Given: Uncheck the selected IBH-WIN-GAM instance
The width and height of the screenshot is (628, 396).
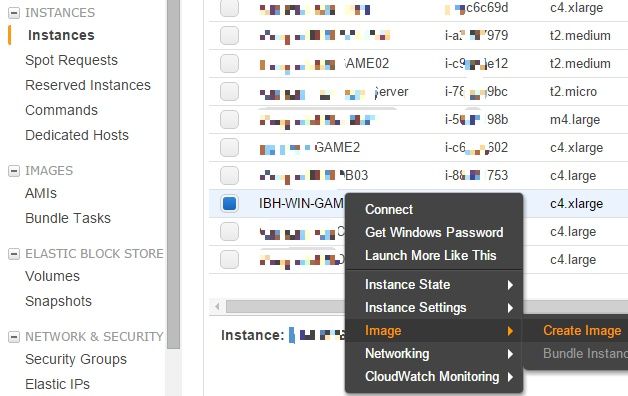Looking at the screenshot, I should [x=229, y=203].
